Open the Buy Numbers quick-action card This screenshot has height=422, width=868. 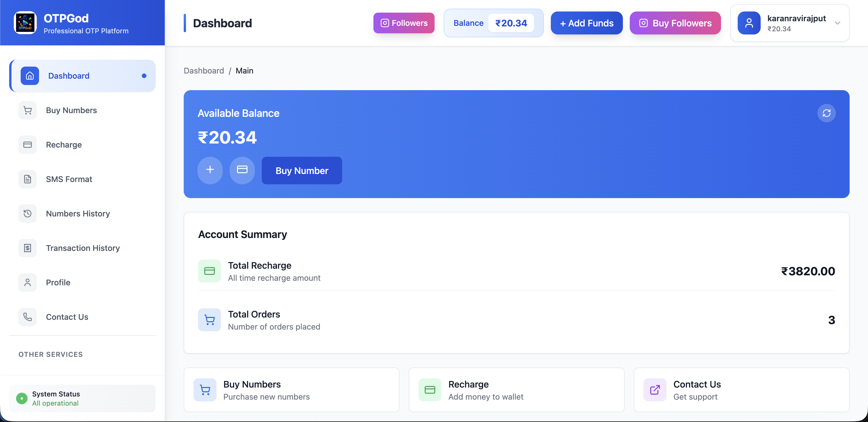pyautogui.click(x=291, y=390)
